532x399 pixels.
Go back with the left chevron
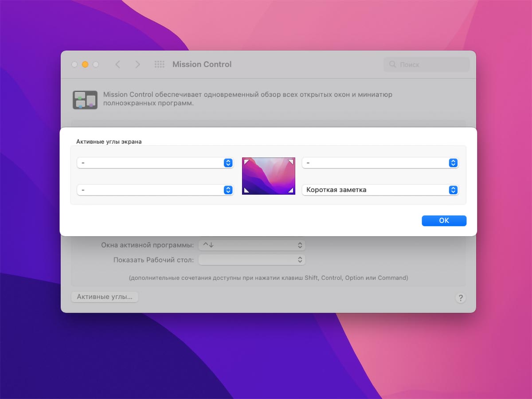click(117, 64)
